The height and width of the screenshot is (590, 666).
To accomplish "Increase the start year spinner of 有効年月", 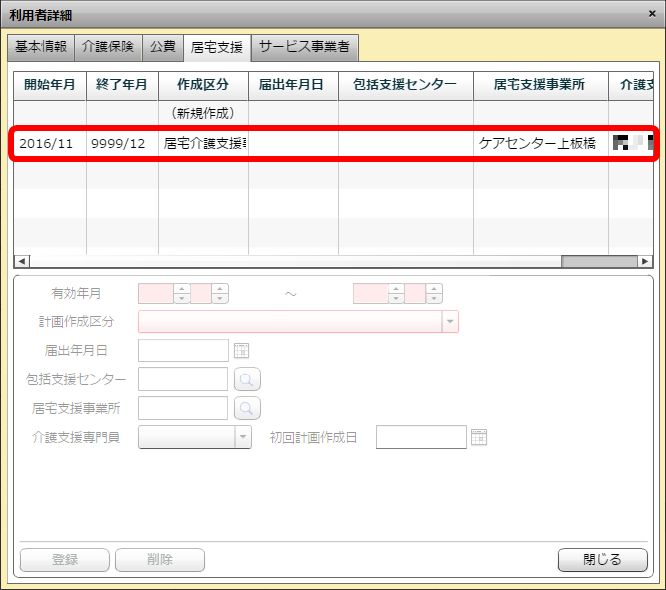I will [x=182, y=289].
